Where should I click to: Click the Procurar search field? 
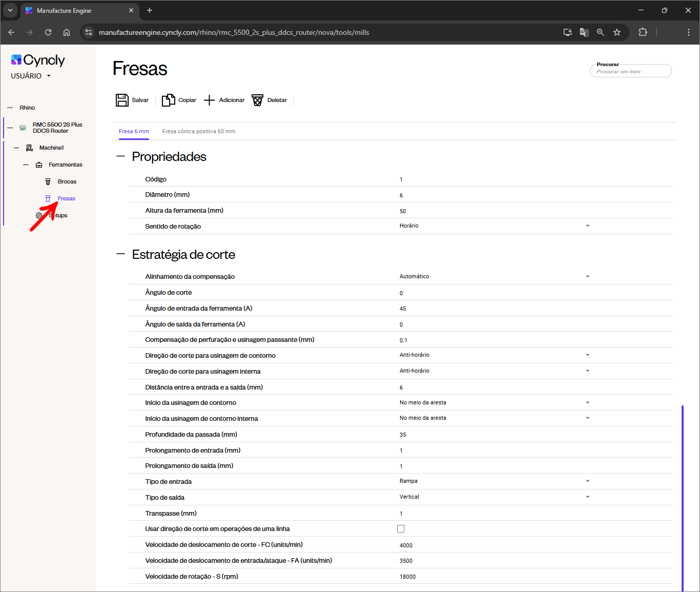(x=630, y=72)
